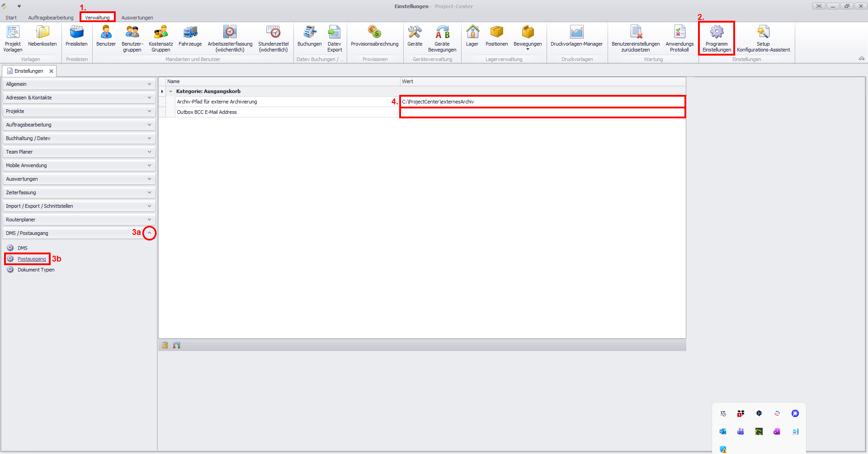Switch to the Verwaltung ribbon tab
868x454 pixels.
97,18
